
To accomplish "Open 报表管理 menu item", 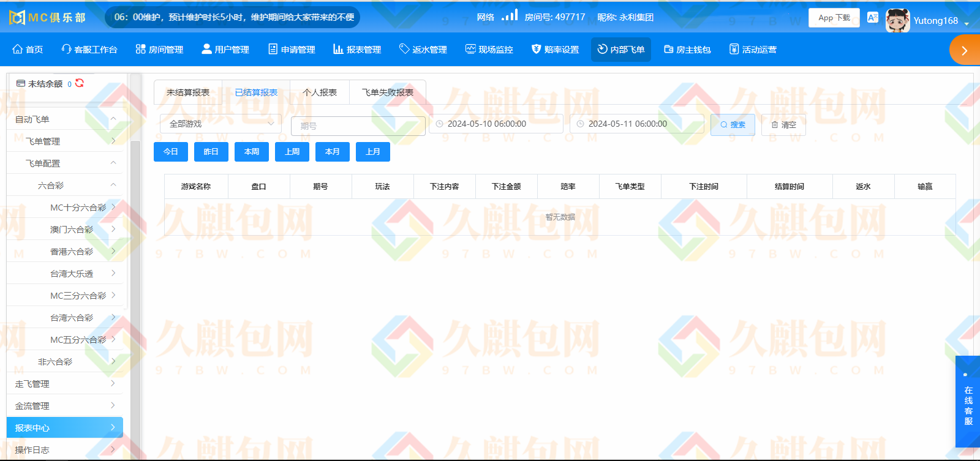I will [357, 50].
